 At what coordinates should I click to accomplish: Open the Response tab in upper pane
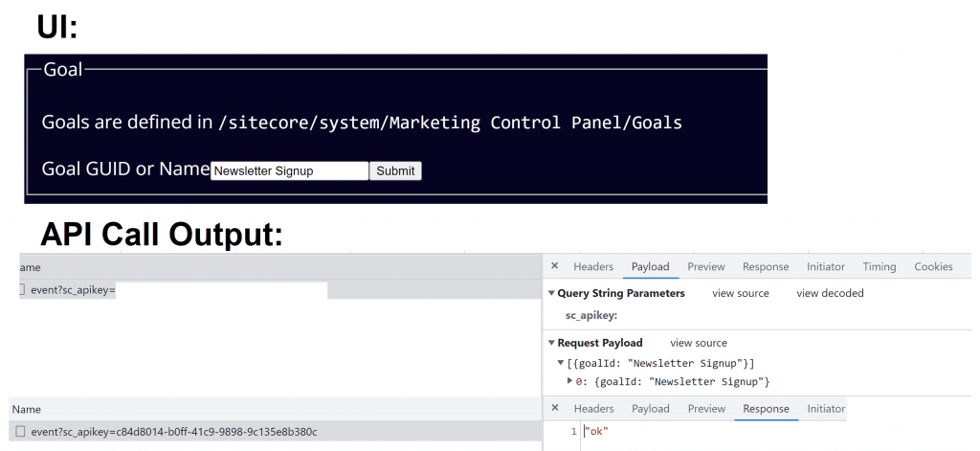tap(766, 266)
